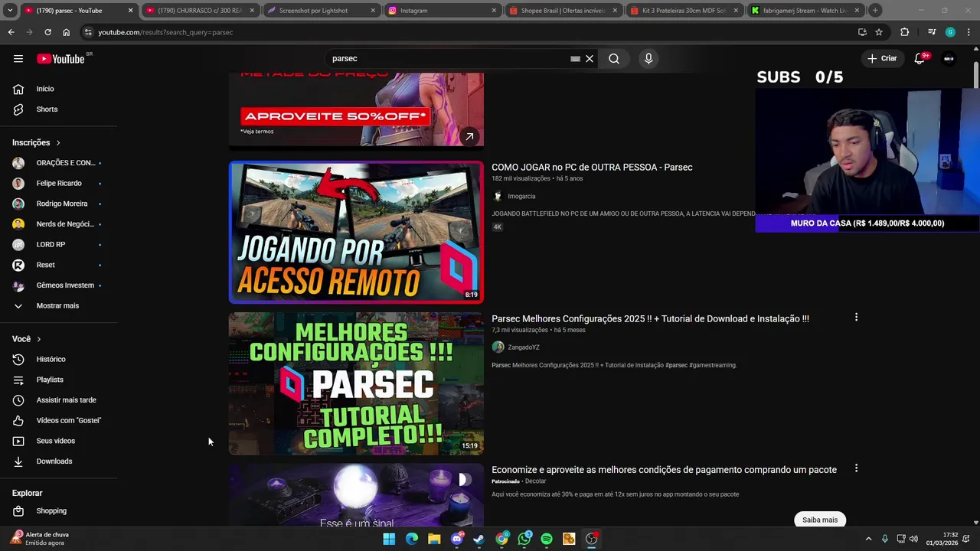Open YouTube notifications bell

tap(920, 58)
